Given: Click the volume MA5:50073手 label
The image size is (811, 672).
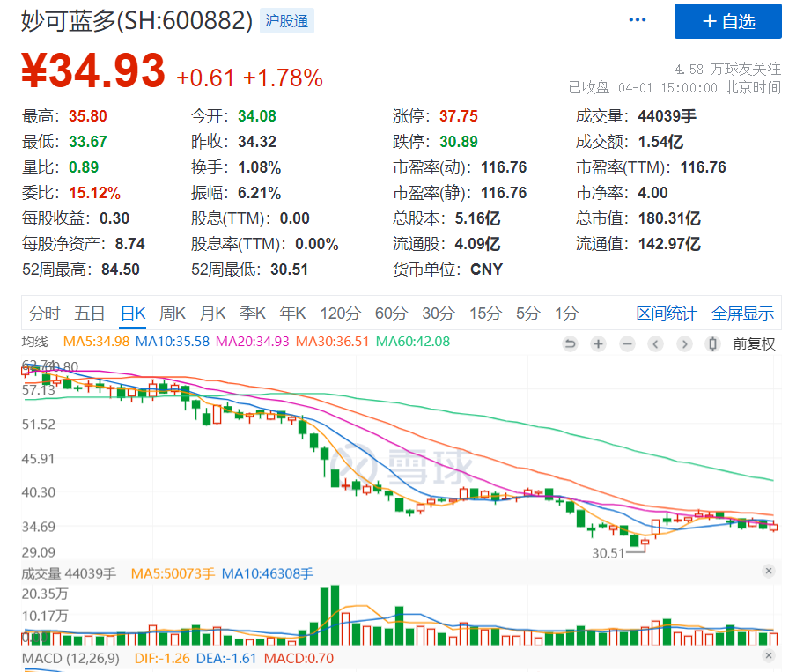Looking at the screenshot, I should [173, 573].
